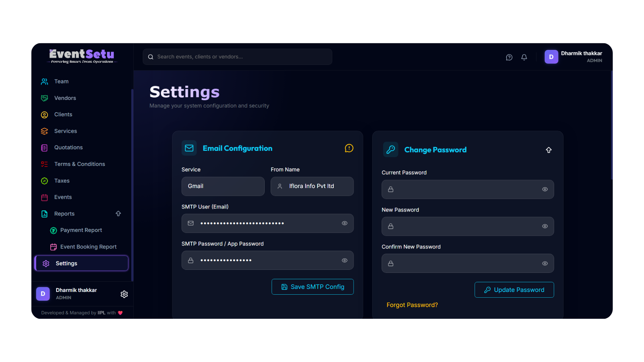The image size is (644, 362).
Task: Focus the search events input field
Action: point(237,57)
